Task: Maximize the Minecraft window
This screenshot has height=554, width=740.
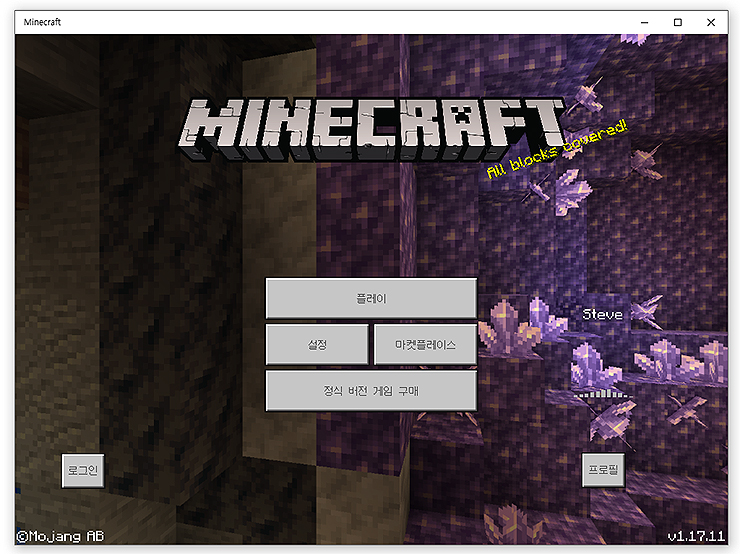Action: (x=678, y=22)
